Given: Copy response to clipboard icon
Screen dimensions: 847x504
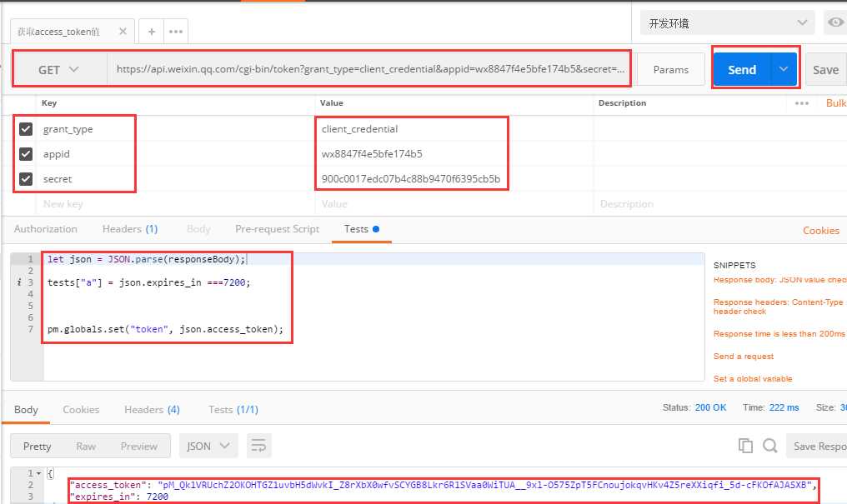Looking at the screenshot, I should (x=745, y=445).
